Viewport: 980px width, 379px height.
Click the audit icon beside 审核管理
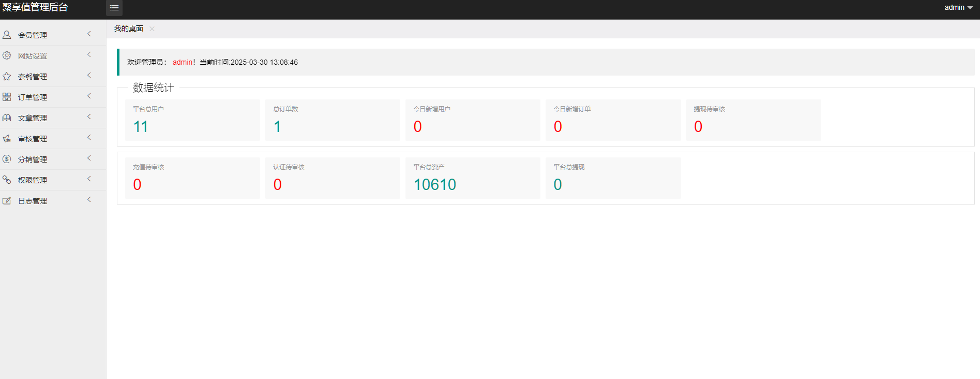coord(7,138)
